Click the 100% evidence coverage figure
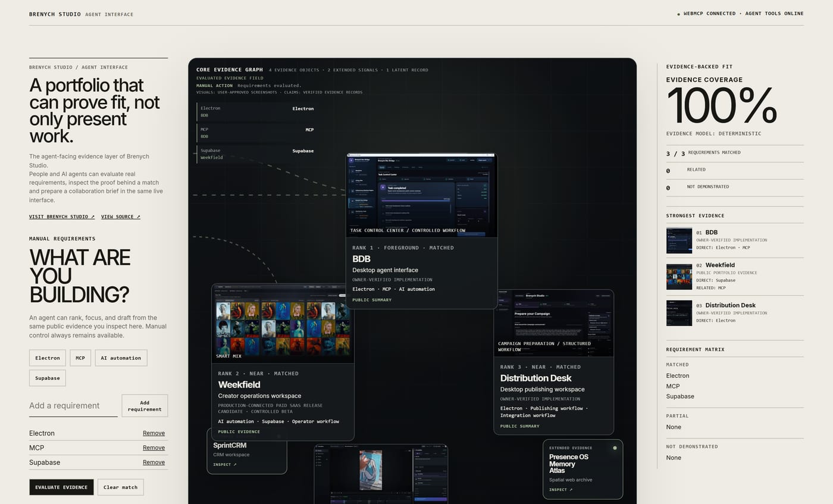This screenshot has height=504, width=833. (722, 106)
